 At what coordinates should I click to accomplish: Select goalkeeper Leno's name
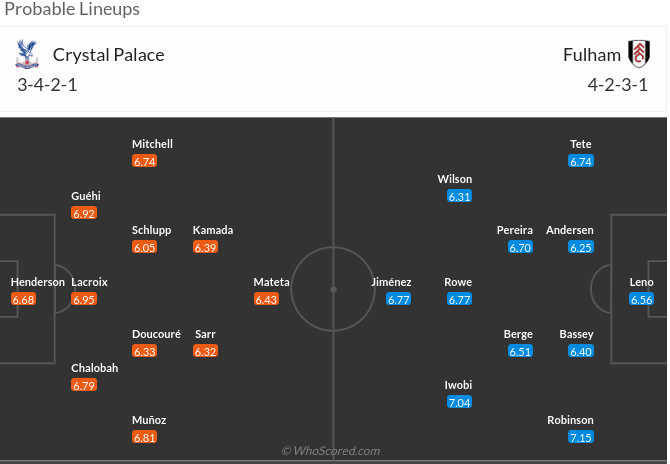(x=641, y=282)
